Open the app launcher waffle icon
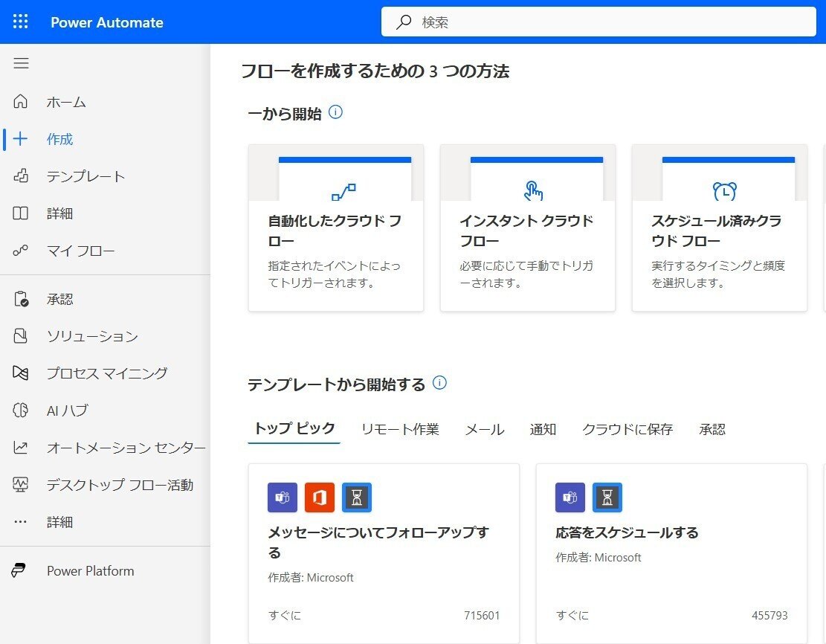 click(x=21, y=22)
